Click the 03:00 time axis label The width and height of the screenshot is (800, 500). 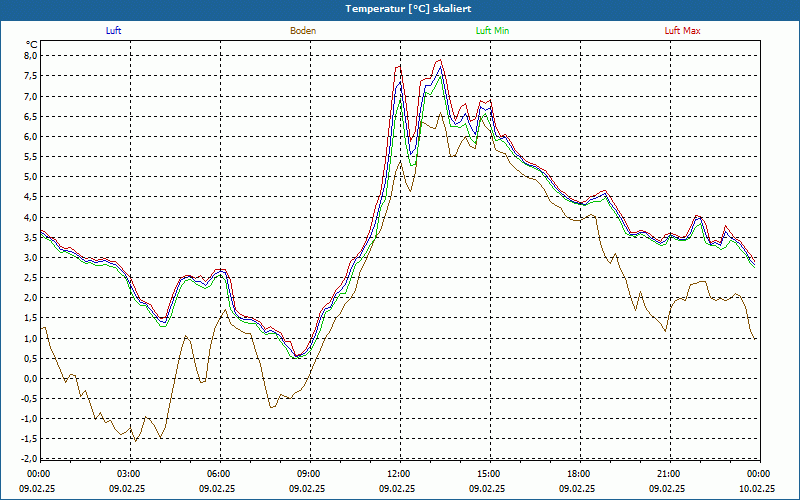(127, 474)
